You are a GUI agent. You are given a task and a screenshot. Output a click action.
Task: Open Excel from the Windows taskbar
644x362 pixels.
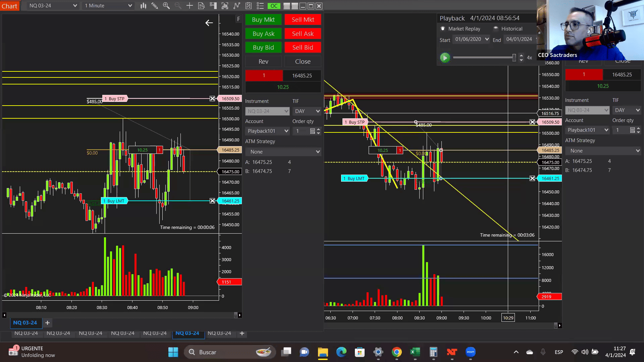[415, 352]
